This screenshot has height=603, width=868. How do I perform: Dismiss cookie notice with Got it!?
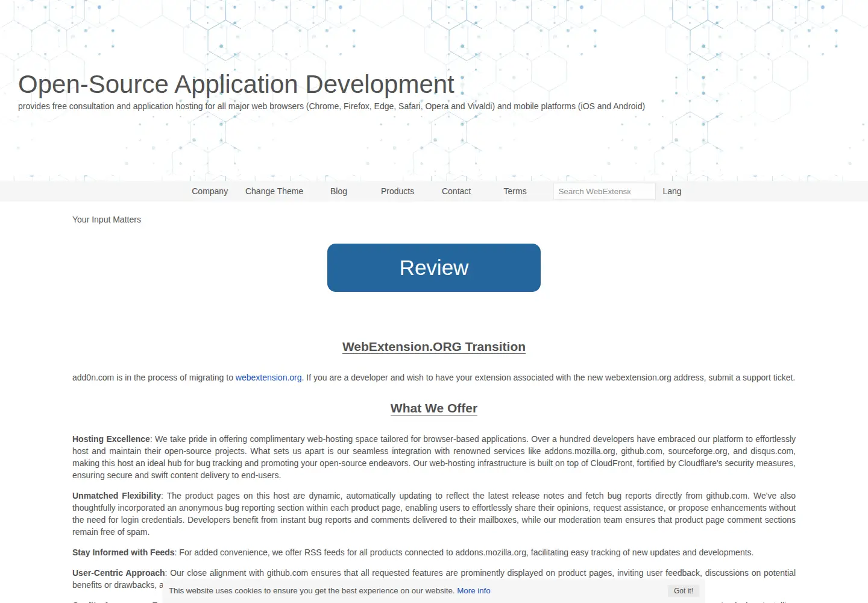(x=684, y=591)
